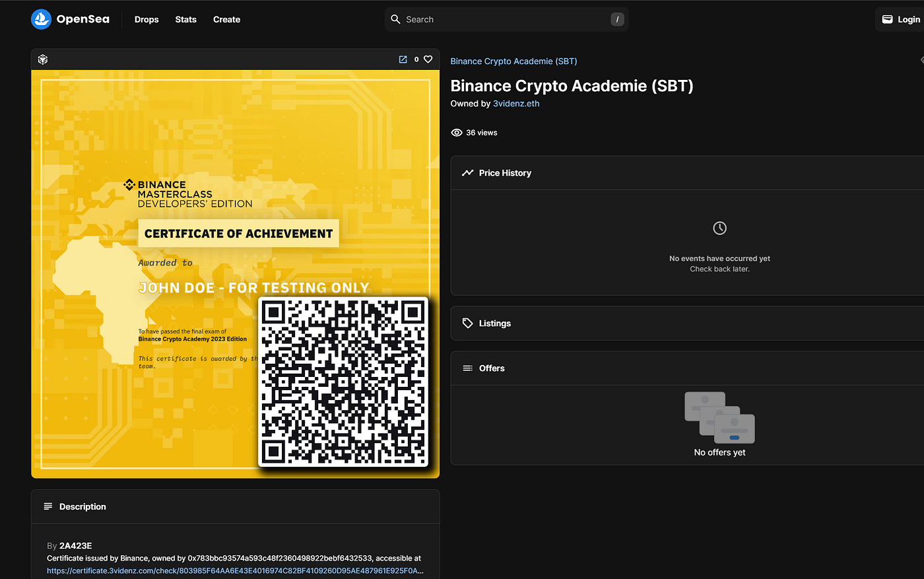
Task: Click the slash shortcut key badge
Action: coord(617,19)
